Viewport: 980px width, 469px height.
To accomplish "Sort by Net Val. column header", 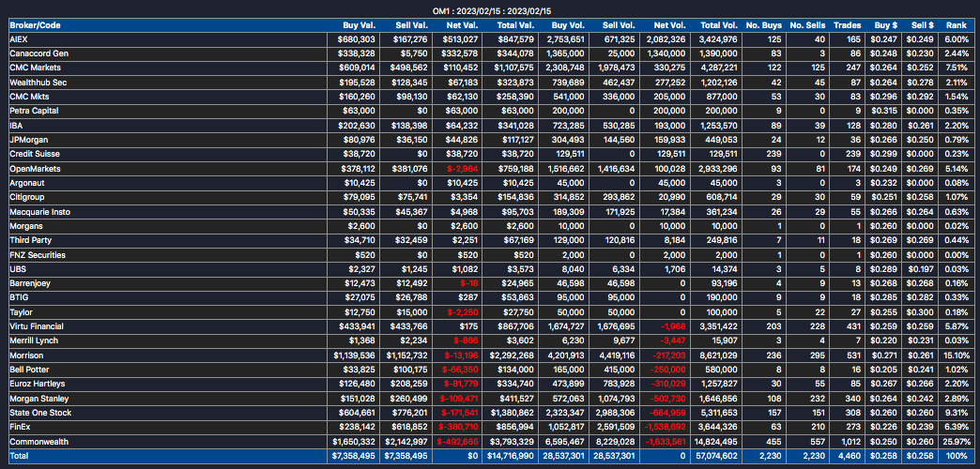I will click(462, 25).
